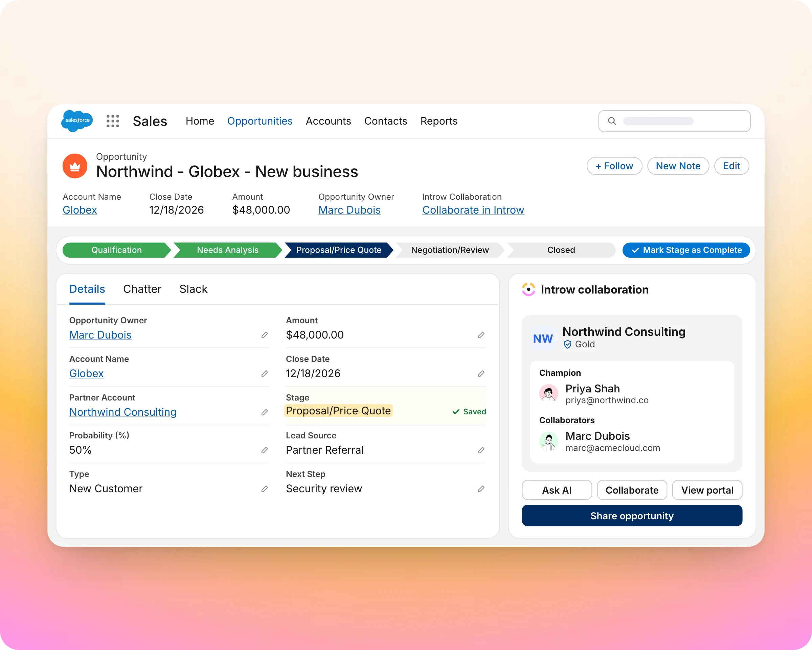Go to the Contacts nav item

click(x=385, y=121)
